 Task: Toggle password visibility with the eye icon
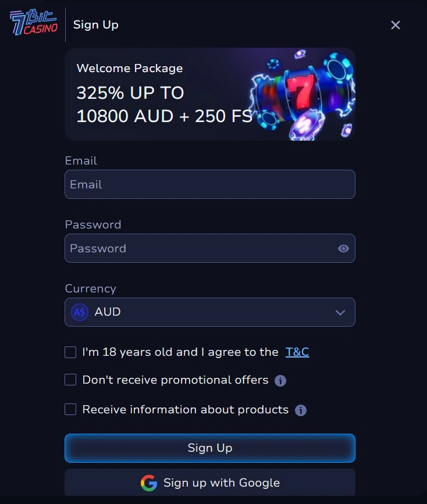343,248
